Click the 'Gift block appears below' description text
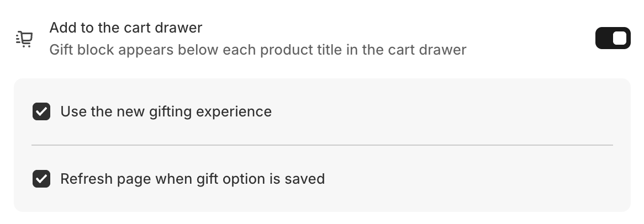The width and height of the screenshot is (644, 224). pyautogui.click(x=257, y=50)
